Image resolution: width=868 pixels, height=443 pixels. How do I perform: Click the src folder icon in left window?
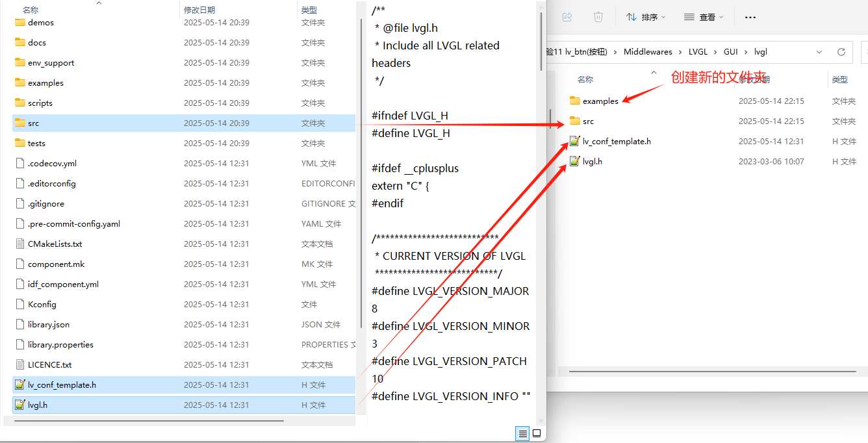tap(19, 123)
